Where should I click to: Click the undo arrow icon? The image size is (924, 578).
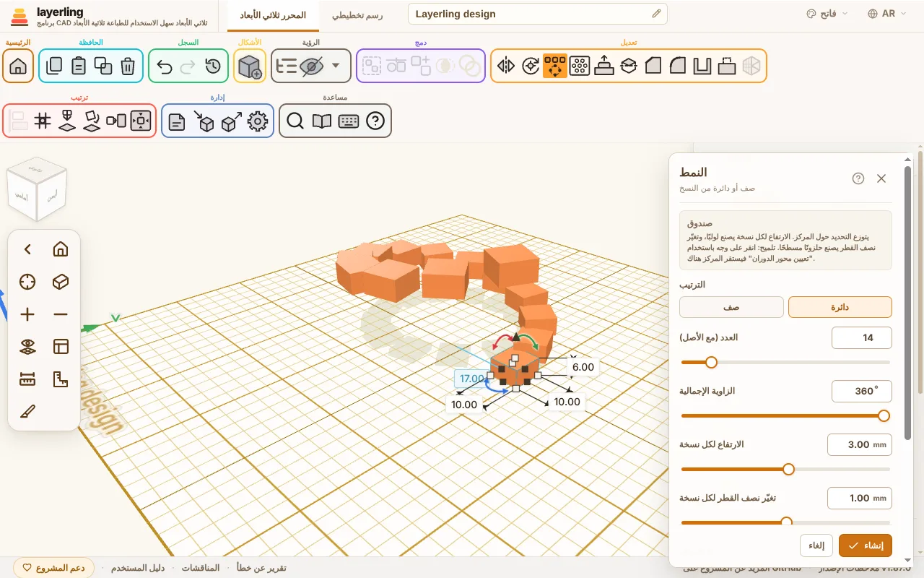pos(165,66)
